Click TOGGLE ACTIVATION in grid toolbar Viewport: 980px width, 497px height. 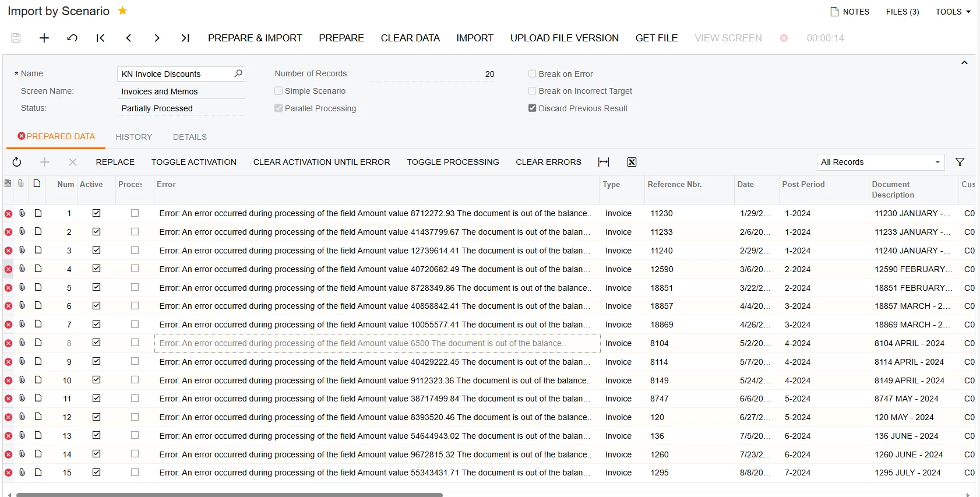194,162
